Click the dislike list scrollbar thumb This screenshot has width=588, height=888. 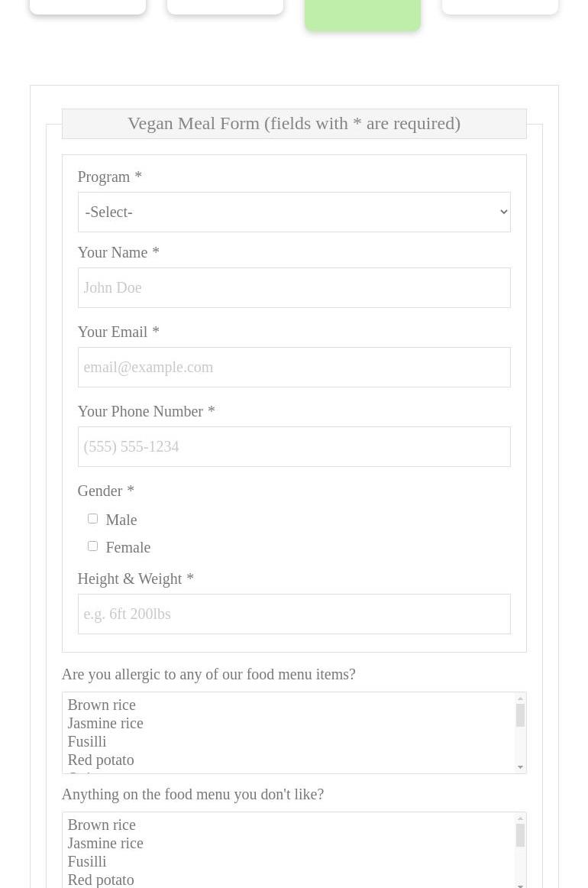click(521, 836)
